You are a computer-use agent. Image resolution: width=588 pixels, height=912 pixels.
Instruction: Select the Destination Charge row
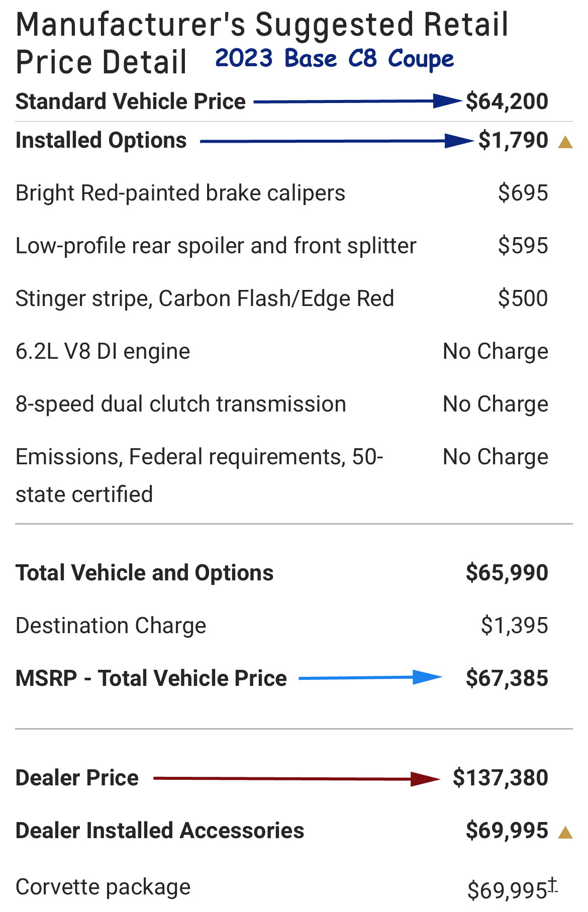point(111,626)
